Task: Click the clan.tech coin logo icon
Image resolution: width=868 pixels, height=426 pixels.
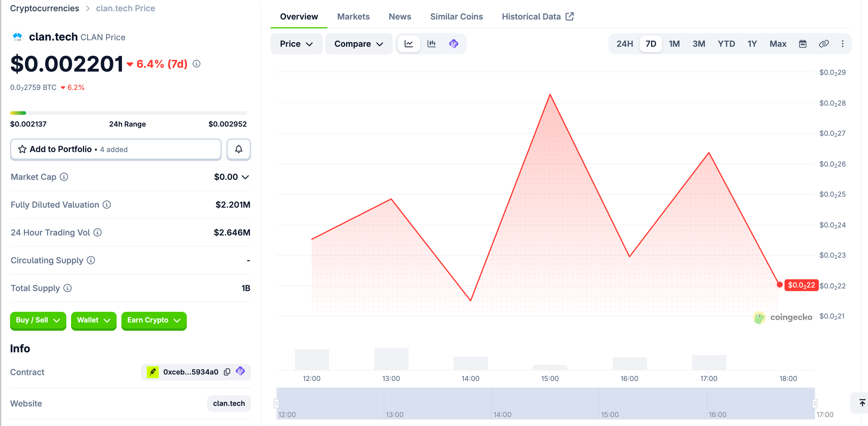Action: pos(17,36)
